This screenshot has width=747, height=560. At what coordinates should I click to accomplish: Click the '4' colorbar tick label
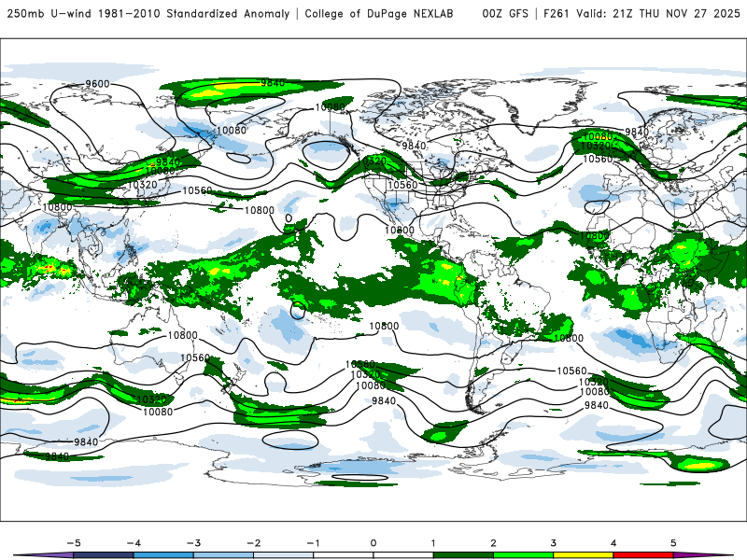(613, 543)
